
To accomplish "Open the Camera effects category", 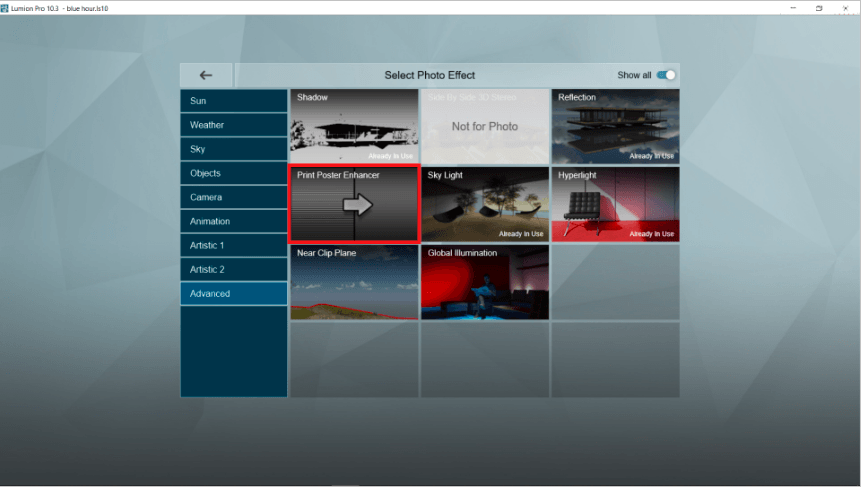I will pos(234,197).
